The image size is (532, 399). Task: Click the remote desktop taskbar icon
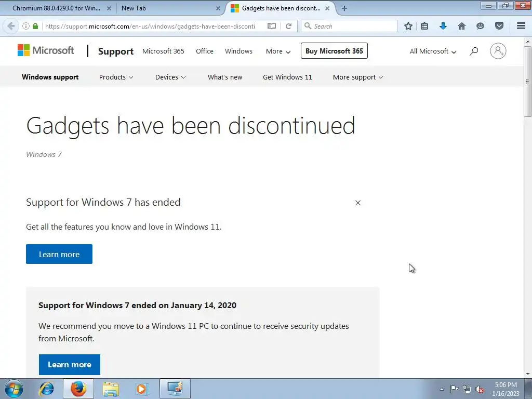tap(175, 389)
